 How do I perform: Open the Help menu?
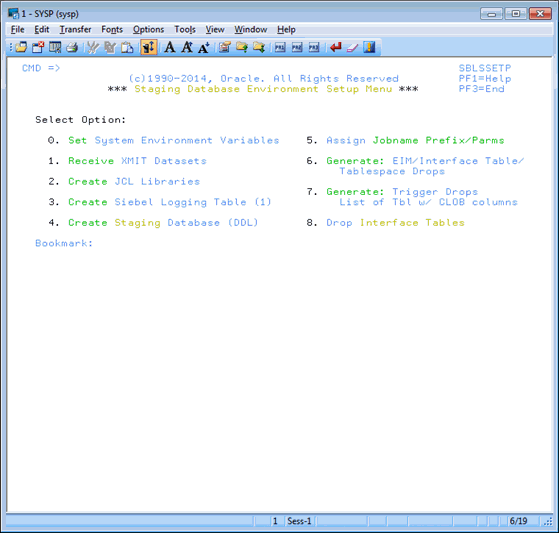(x=286, y=30)
